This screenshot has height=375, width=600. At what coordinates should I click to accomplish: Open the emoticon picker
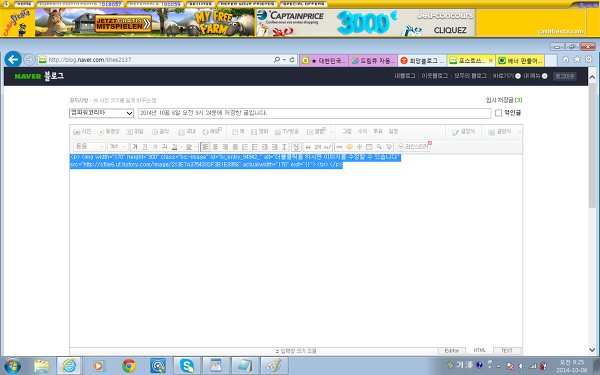[349, 147]
